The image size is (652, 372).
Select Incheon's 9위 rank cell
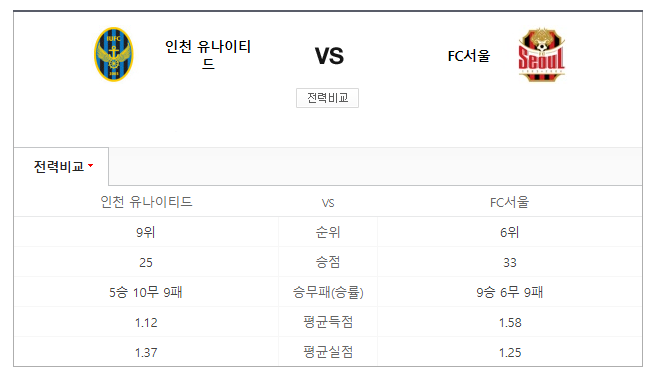(x=146, y=232)
